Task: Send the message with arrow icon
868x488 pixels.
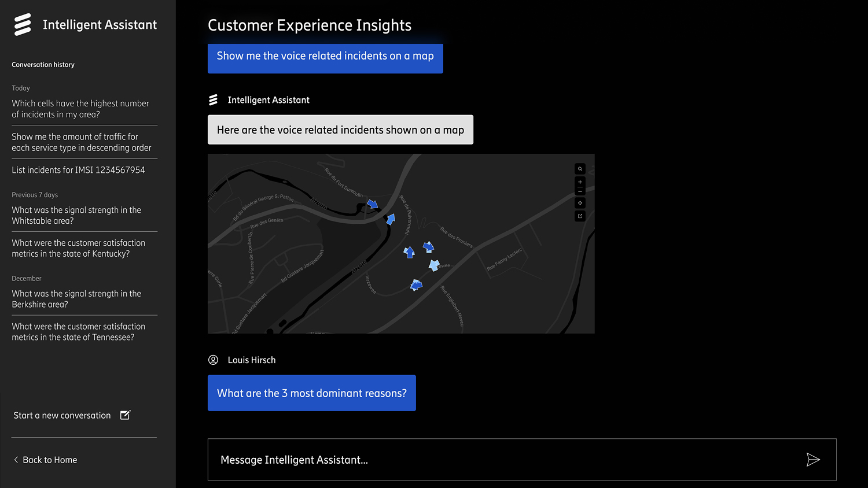Action: [812, 460]
